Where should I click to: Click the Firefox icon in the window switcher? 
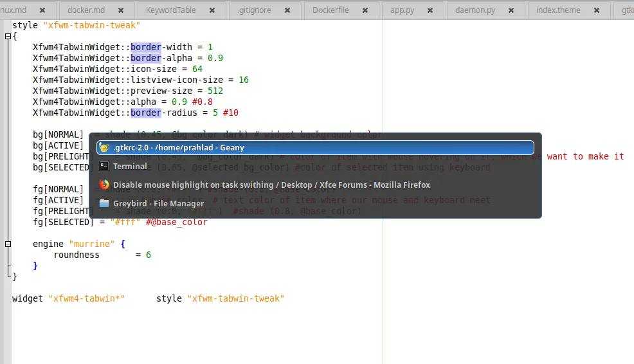click(104, 185)
